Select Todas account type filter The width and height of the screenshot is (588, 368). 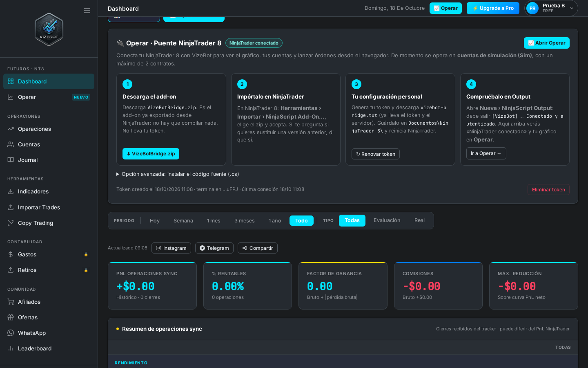pyautogui.click(x=352, y=220)
